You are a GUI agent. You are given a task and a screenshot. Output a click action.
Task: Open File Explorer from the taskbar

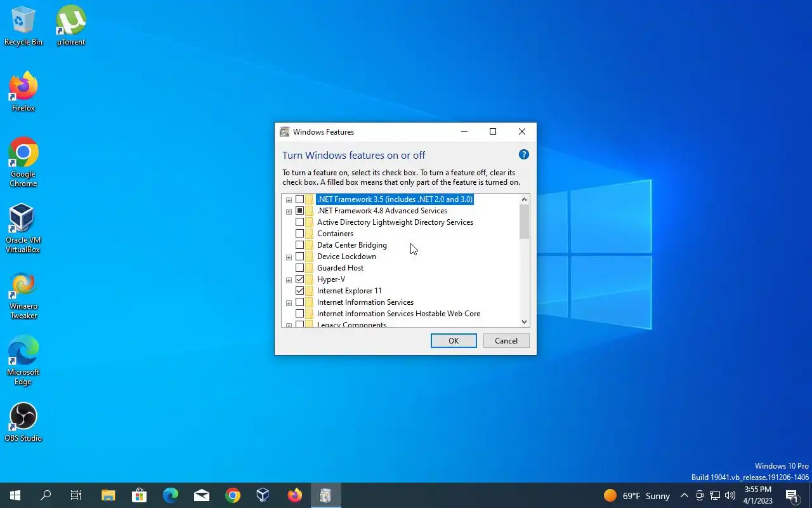[x=108, y=495]
